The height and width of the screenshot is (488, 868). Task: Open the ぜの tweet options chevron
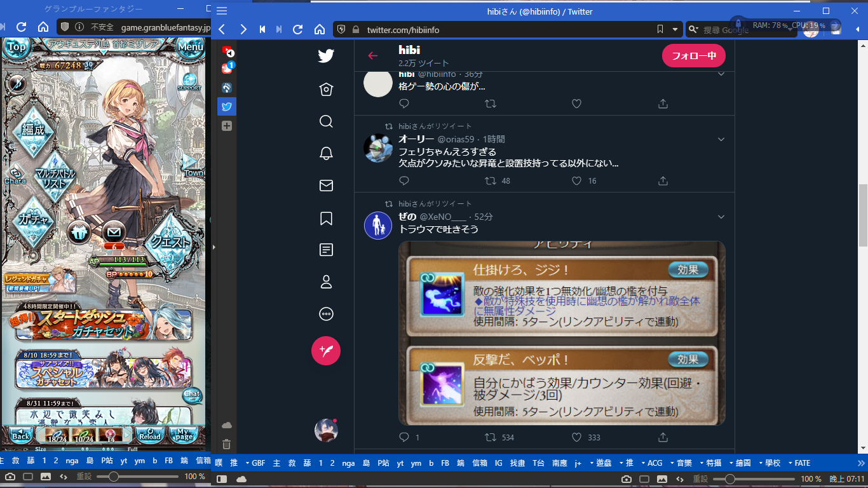pyautogui.click(x=721, y=217)
